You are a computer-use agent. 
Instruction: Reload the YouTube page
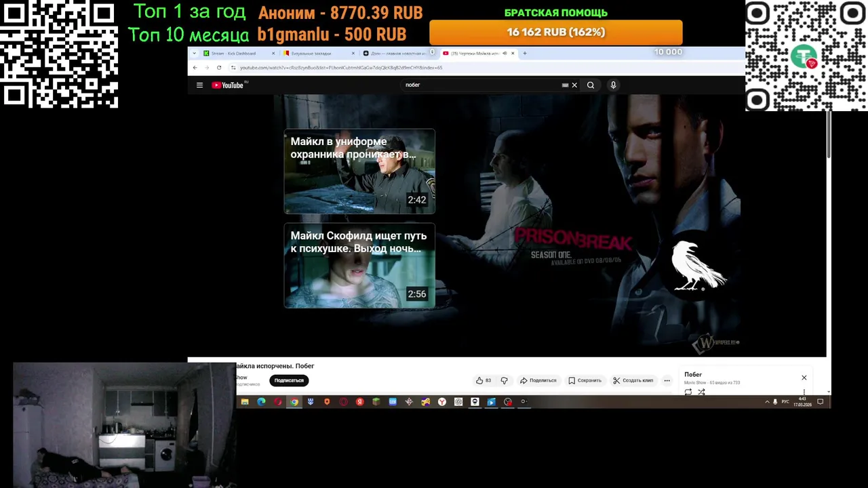pyautogui.click(x=219, y=68)
